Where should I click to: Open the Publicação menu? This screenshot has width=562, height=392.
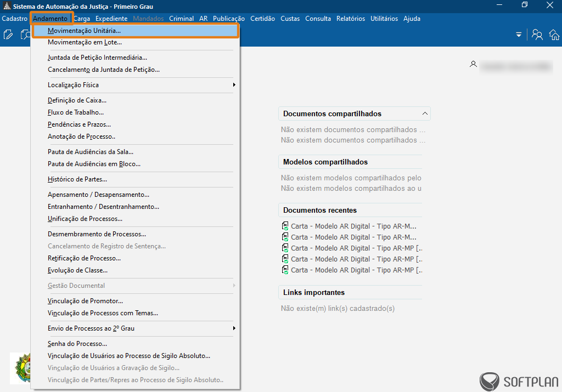[x=229, y=19]
